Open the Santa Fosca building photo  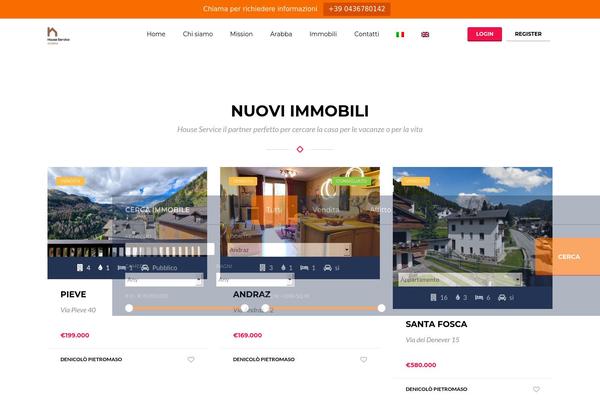point(472,227)
